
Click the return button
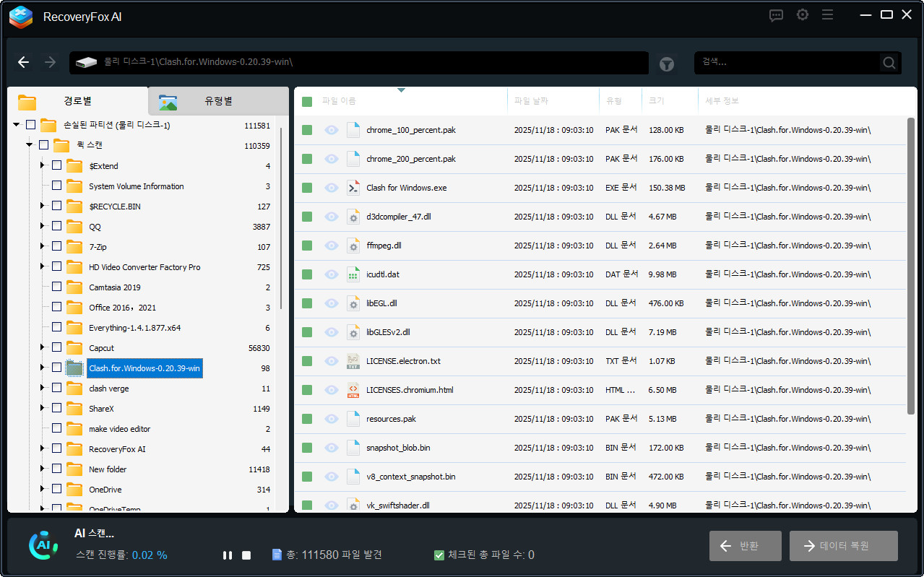745,546
